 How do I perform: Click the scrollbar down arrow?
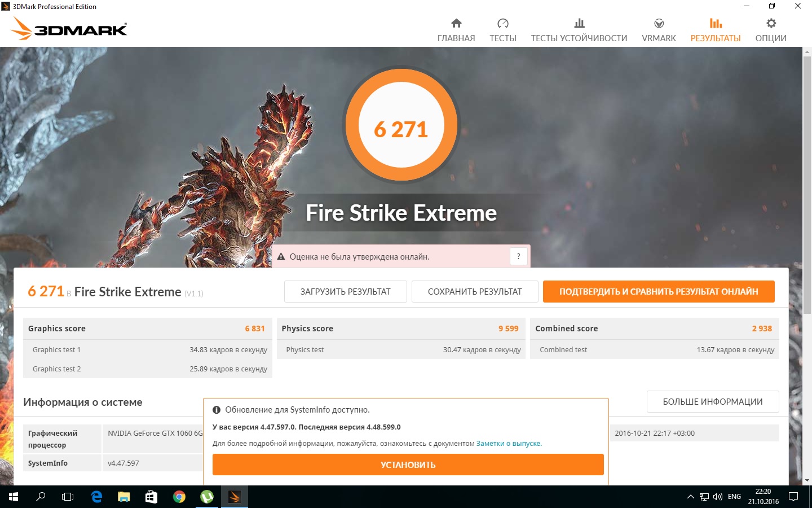pyautogui.click(x=807, y=480)
